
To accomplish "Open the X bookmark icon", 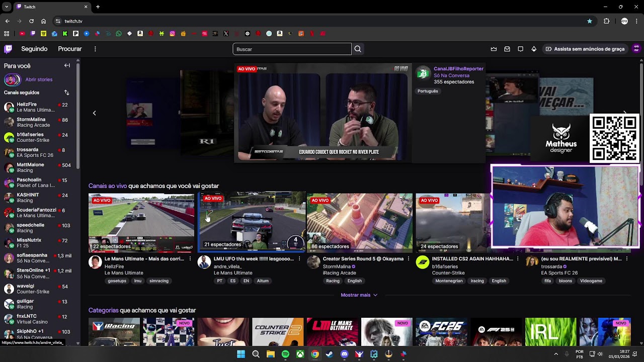I will pos(226,34).
